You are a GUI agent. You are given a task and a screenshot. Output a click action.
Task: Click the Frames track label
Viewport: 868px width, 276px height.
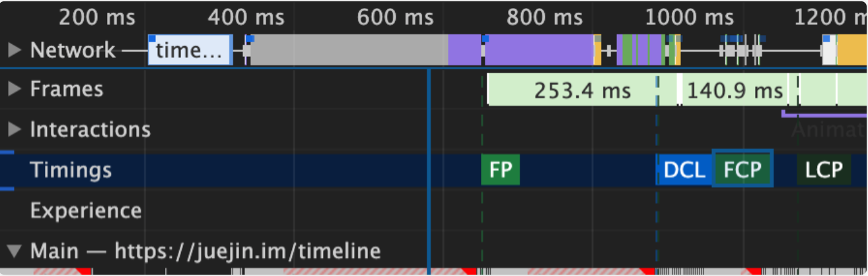67,88
